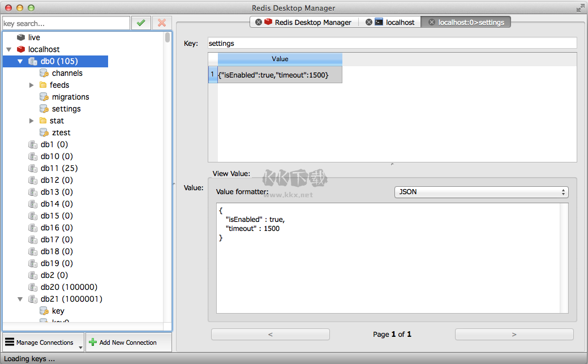The height and width of the screenshot is (364, 588).
Task: Click the red X clear search icon
Action: 162,23
